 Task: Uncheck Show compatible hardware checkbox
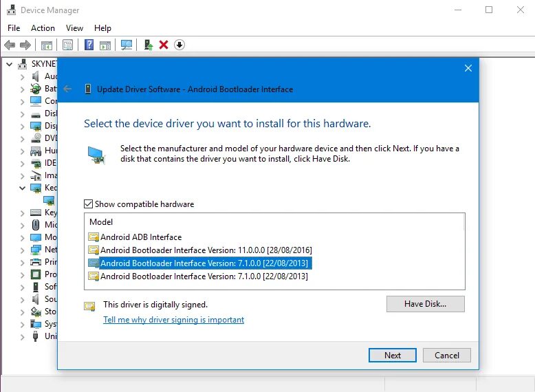point(88,204)
